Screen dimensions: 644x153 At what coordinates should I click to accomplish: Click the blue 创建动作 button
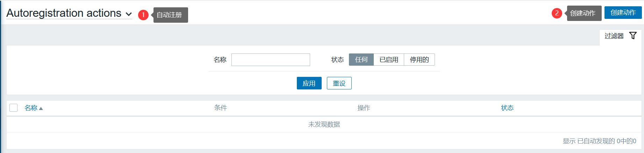point(623,13)
